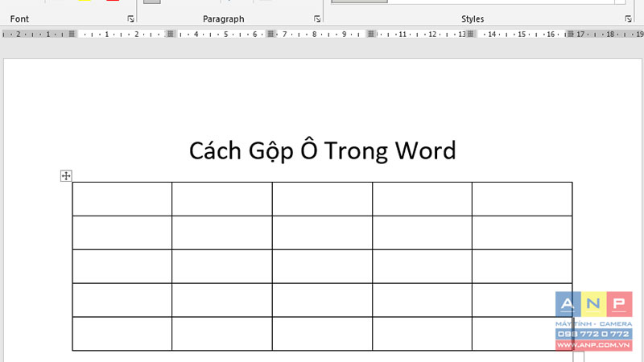Place cursor in top-left table cell
Viewport: 644px width, 362px height.
click(x=122, y=199)
